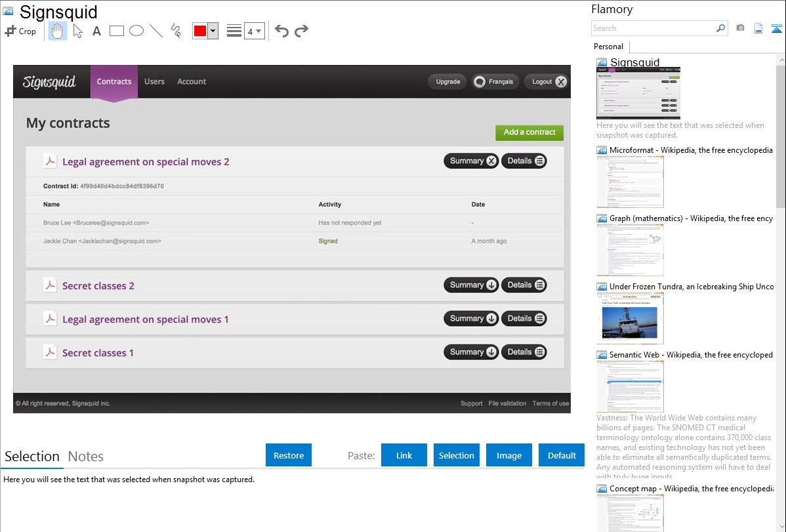Select the straight line tool
Viewport: 786px width, 532px height.
(x=156, y=31)
